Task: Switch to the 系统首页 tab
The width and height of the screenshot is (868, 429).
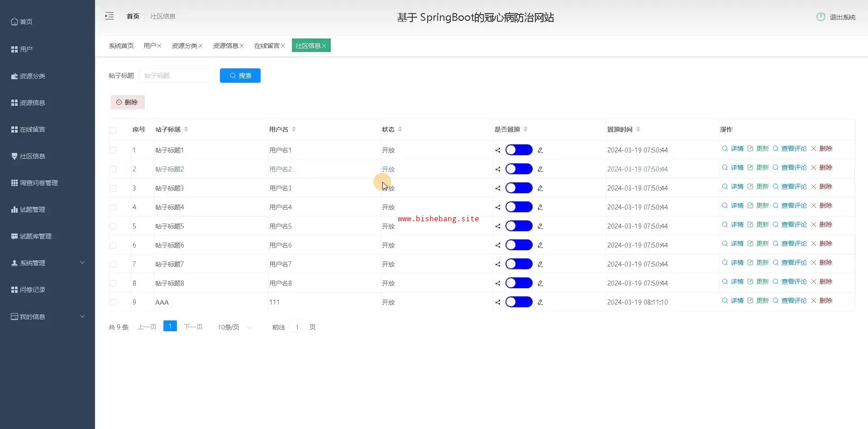Action: coord(121,46)
